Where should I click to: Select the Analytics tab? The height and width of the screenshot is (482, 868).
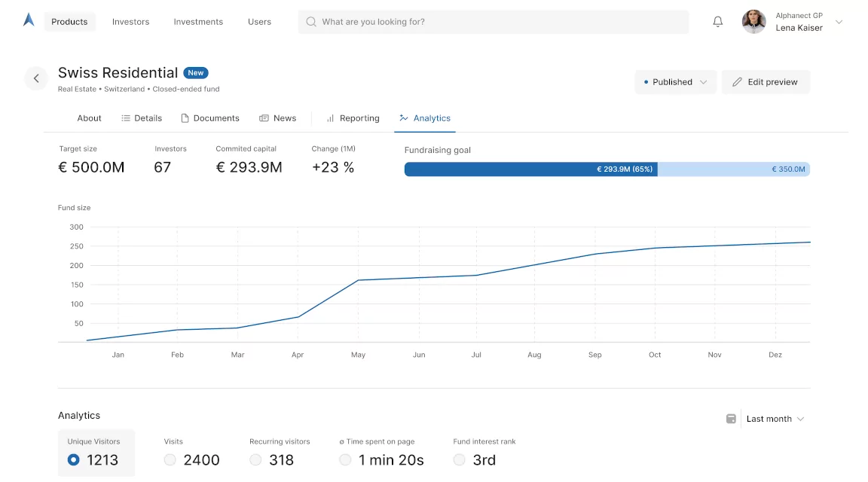(x=425, y=118)
